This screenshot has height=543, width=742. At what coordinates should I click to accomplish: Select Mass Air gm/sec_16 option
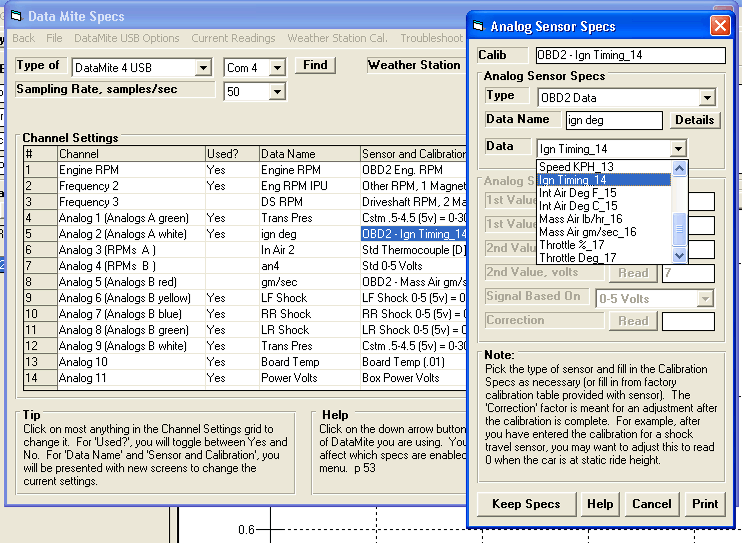(604, 232)
